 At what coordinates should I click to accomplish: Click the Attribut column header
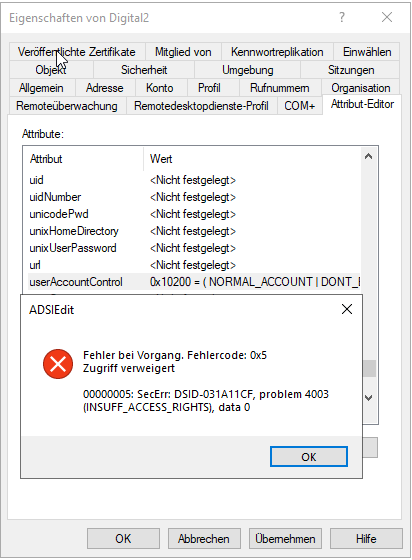83,159
